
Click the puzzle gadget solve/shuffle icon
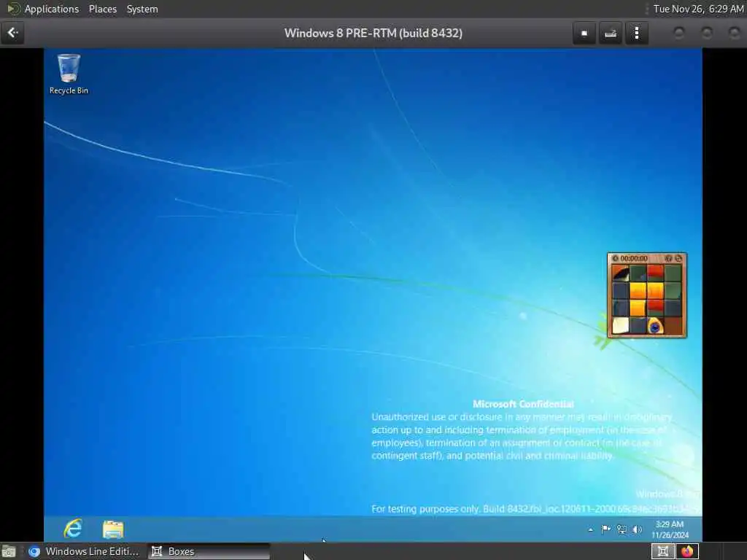coord(679,258)
